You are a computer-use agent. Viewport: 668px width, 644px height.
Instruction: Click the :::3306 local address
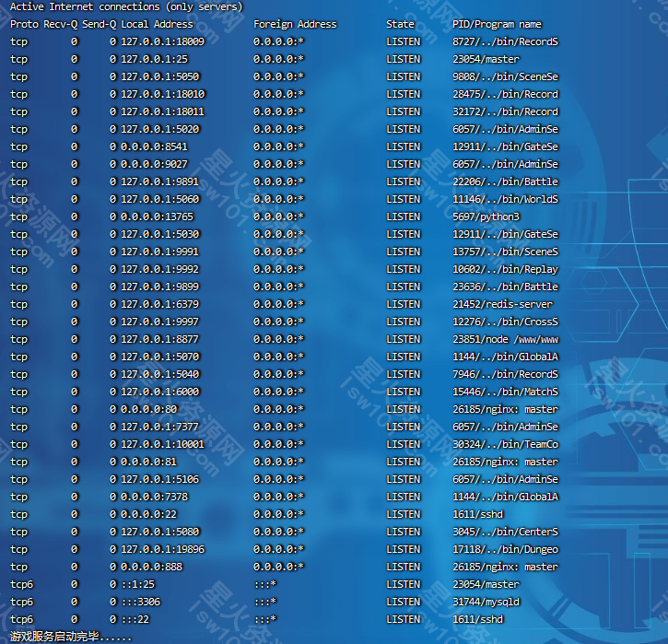(x=142, y=602)
